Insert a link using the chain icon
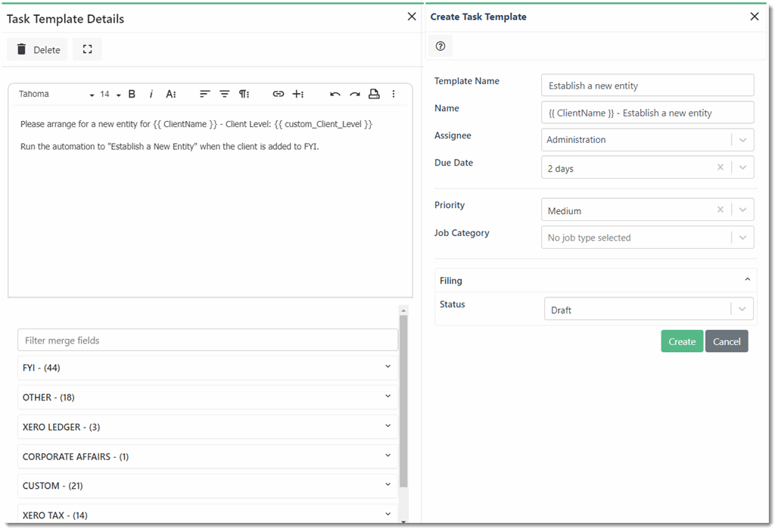This screenshot has height=532, width=778. point(279,94)
